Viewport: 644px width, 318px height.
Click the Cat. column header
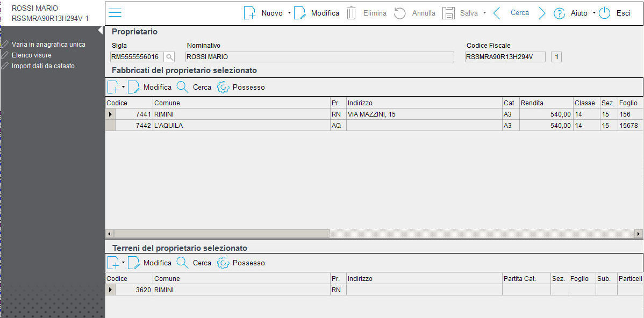click(x=511, y=103)
